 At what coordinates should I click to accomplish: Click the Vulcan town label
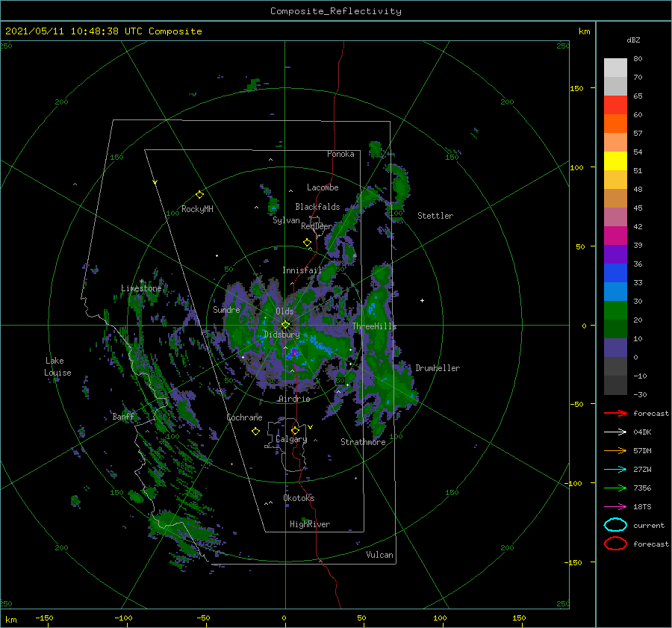(x=380, y=555)
